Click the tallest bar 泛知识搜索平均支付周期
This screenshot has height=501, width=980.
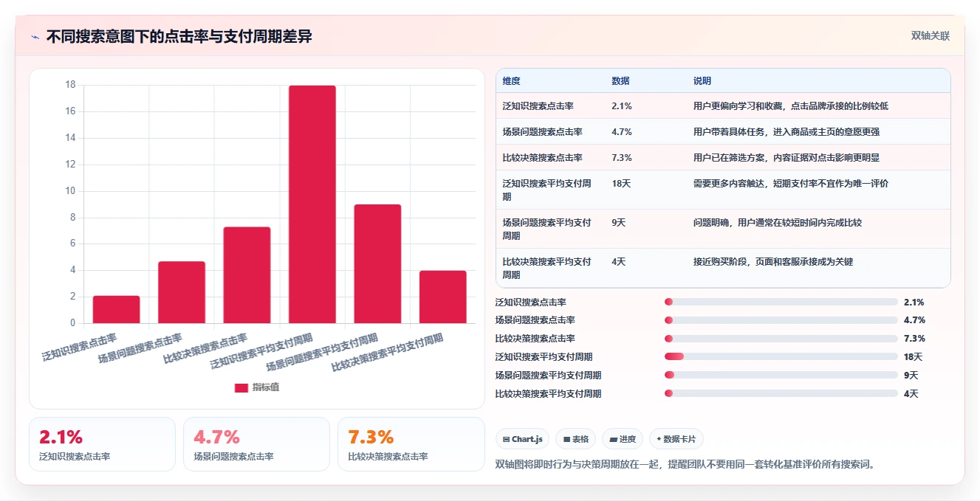click(312, 204)
